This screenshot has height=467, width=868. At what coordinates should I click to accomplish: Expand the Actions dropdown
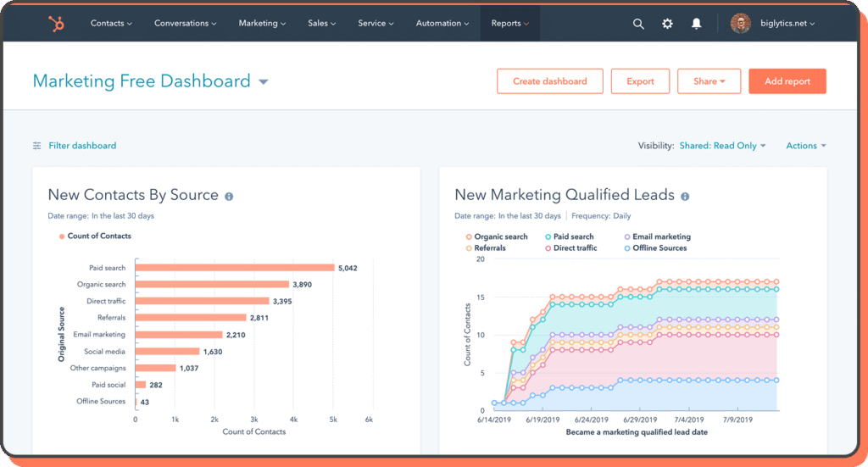805,146
